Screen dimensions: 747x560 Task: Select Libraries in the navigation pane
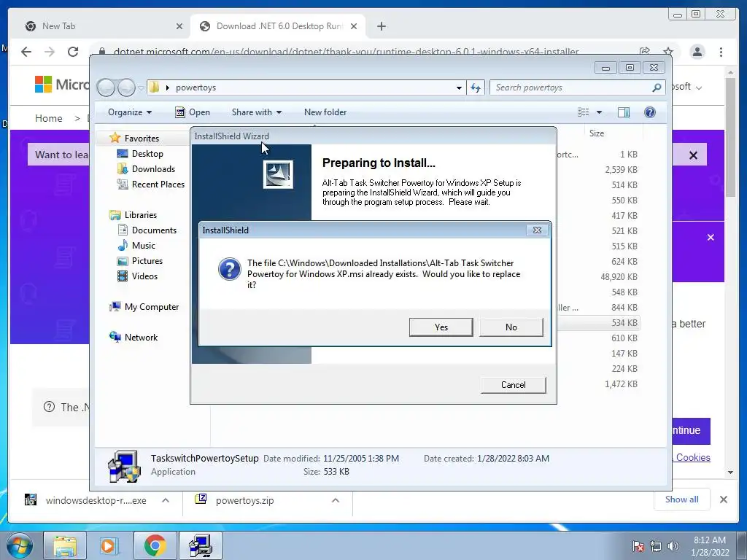pos(140,215)
